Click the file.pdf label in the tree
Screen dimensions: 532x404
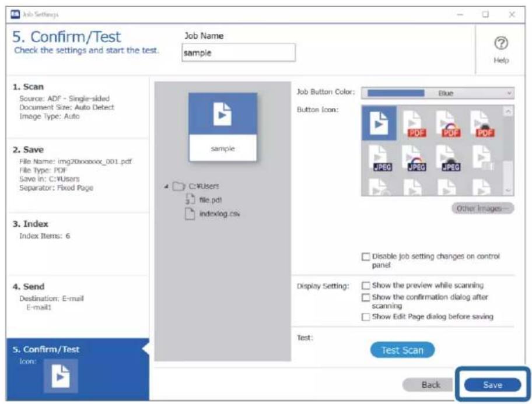211,200
